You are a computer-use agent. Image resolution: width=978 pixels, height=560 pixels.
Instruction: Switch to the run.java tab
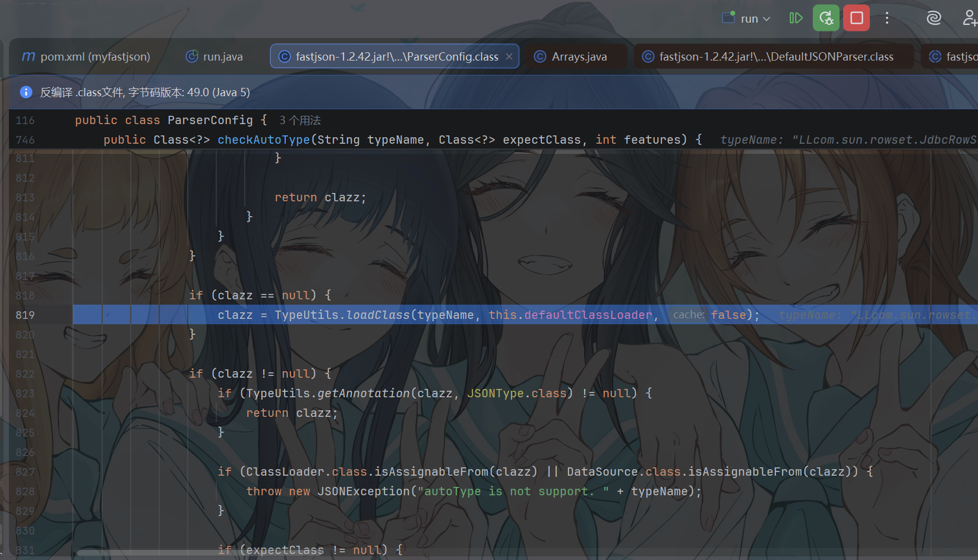point(214,56)
